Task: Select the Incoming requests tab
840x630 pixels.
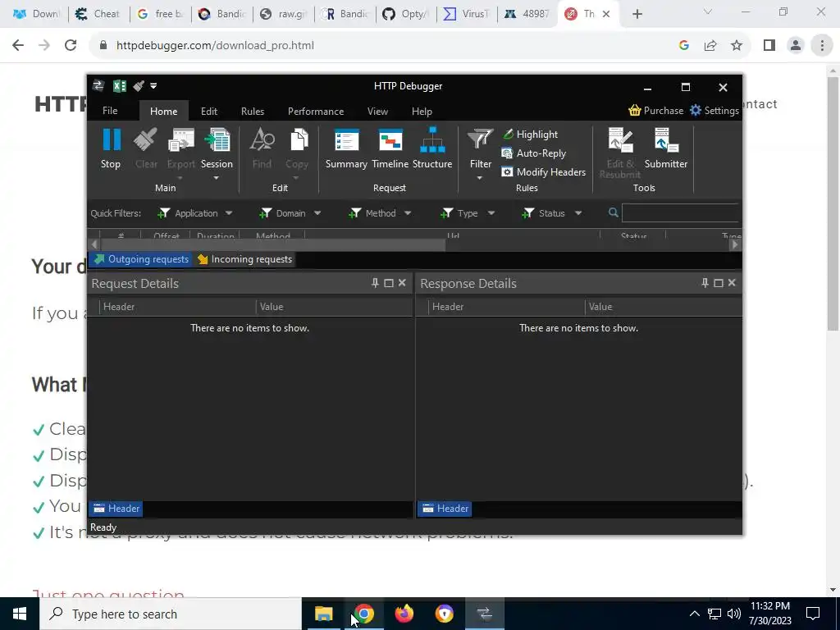Action: coord(244,259)
